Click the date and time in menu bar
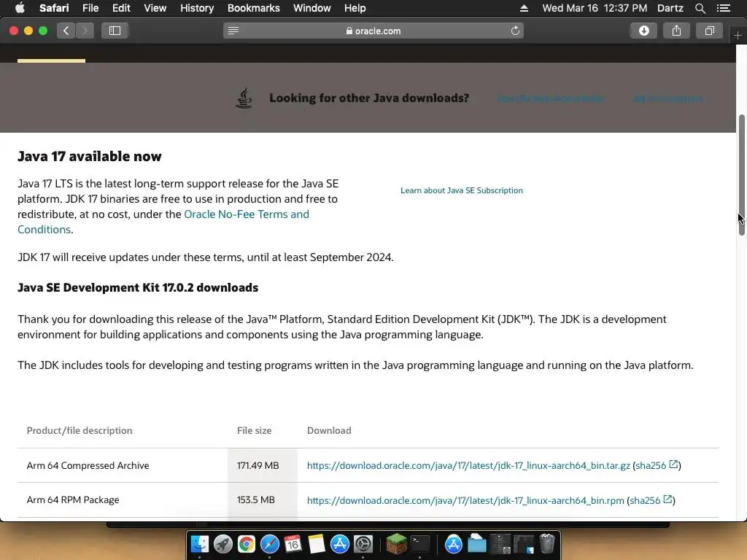Image resolution: width=747 pixels, height=560 pixels. pyautogui.click(x=595, y=8)
